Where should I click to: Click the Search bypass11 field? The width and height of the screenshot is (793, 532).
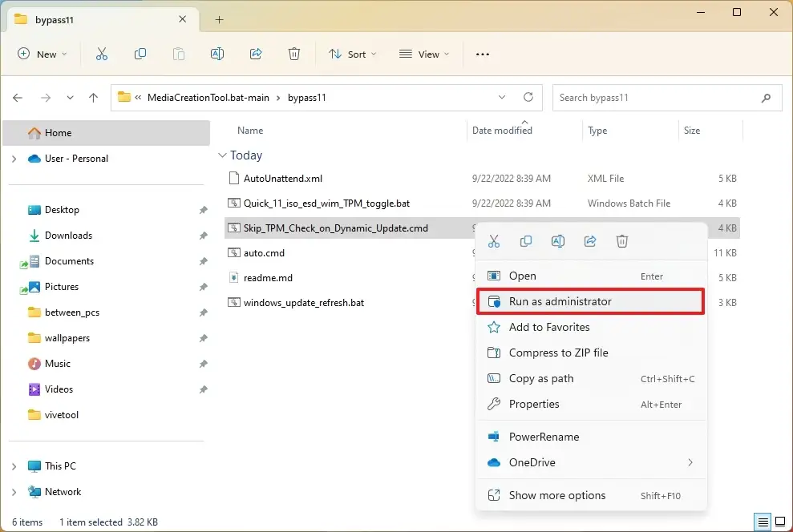coord(655,98)
